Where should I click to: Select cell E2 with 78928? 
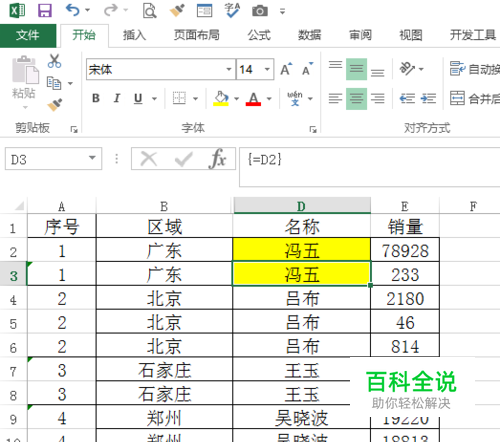[x=405, y=250]
